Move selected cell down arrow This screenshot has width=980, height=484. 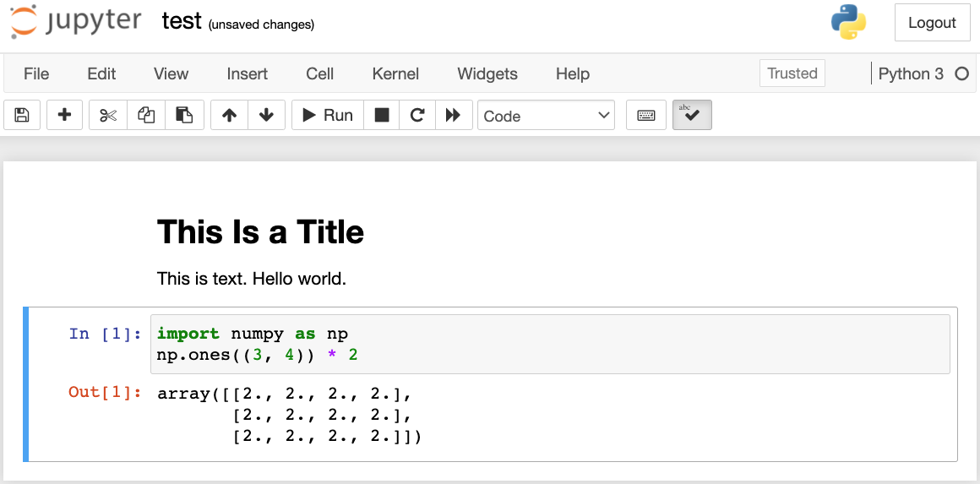[x=266, y=116]
